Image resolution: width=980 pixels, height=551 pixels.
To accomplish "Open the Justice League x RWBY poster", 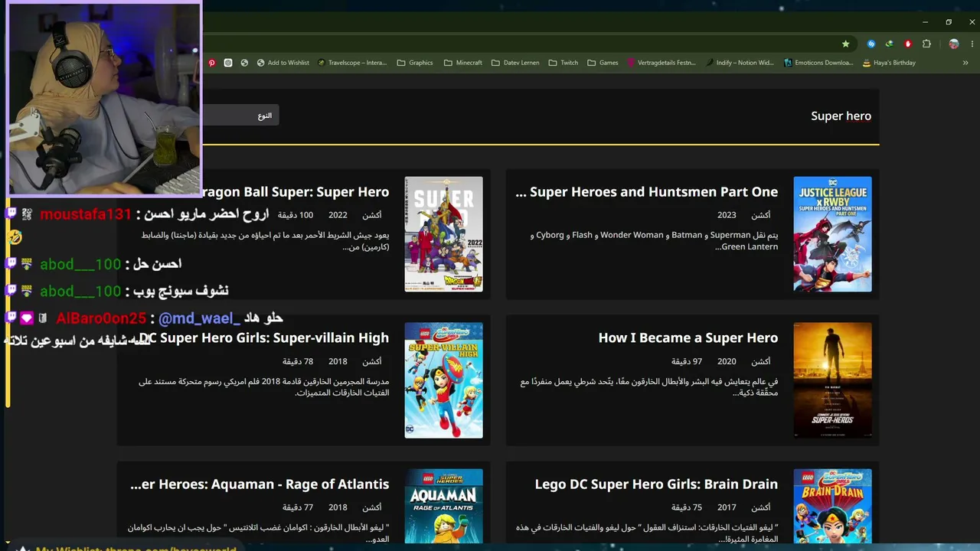I will click(x=832, y=234).
